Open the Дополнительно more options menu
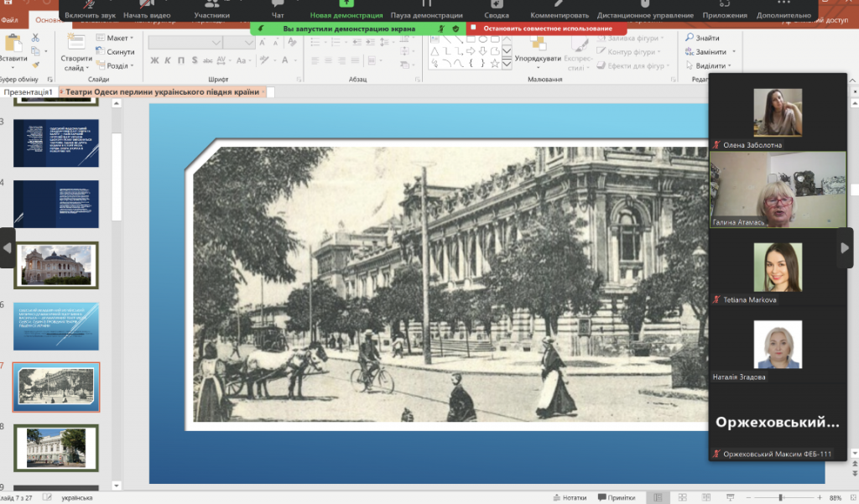The width and height of the screenshot is (859, 504). pyautogui.click(x=784, y=10)
